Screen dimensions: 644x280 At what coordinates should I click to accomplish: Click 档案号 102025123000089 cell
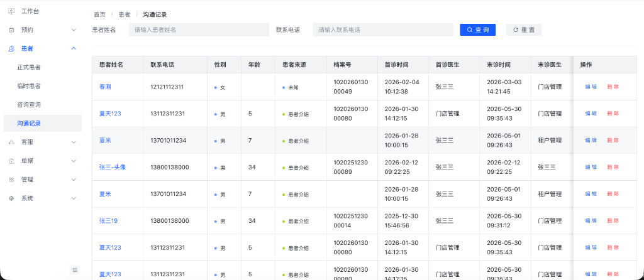pos(351,167)
